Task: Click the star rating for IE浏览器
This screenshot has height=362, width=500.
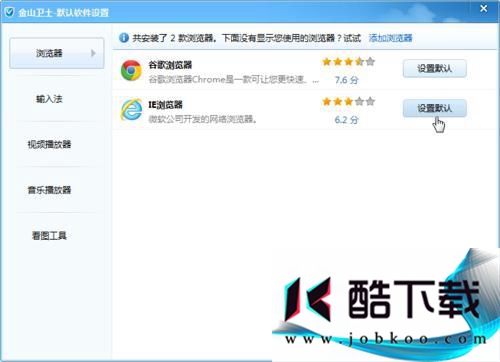Action: coord(348,101)
